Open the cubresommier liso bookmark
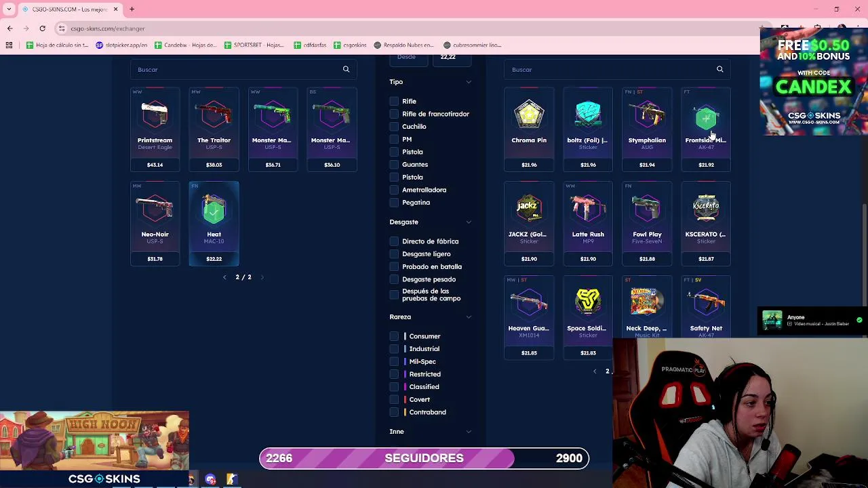868x488 pixels. pos(472,45)
